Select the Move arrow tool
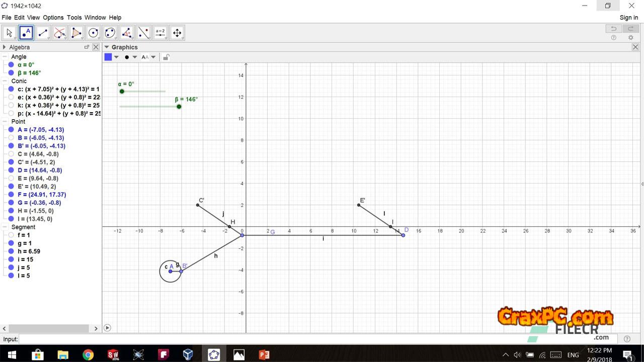 9,33
